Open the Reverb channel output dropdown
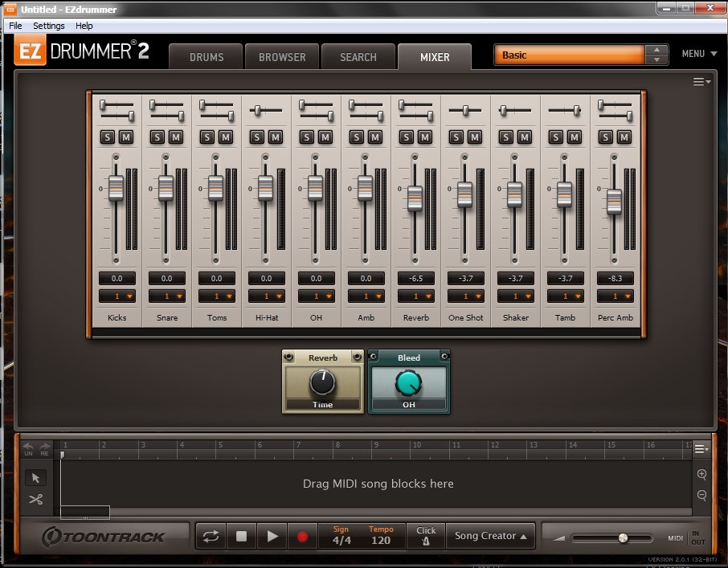This screenshot has width=728, height=568. pyautogui.click(x=416, y=294)
